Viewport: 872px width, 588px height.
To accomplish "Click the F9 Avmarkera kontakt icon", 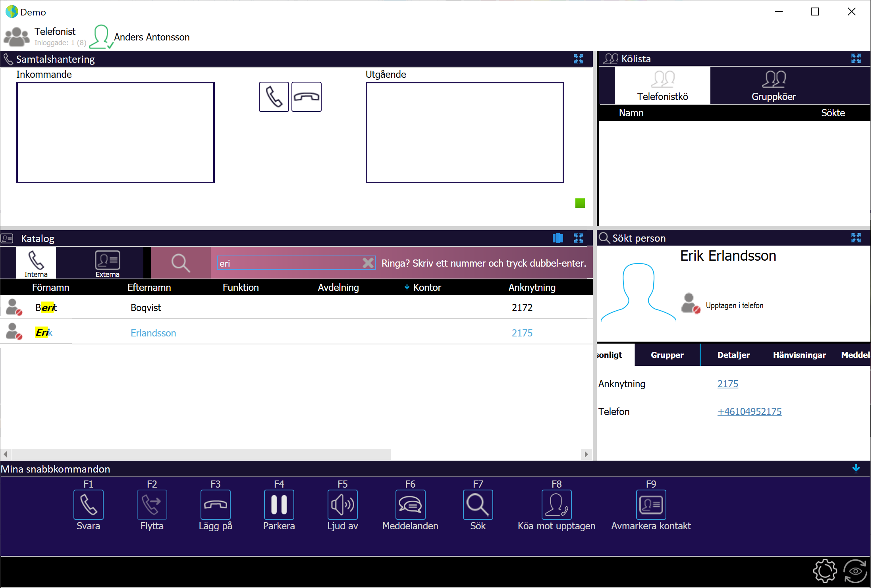I will tap(651, 505).
